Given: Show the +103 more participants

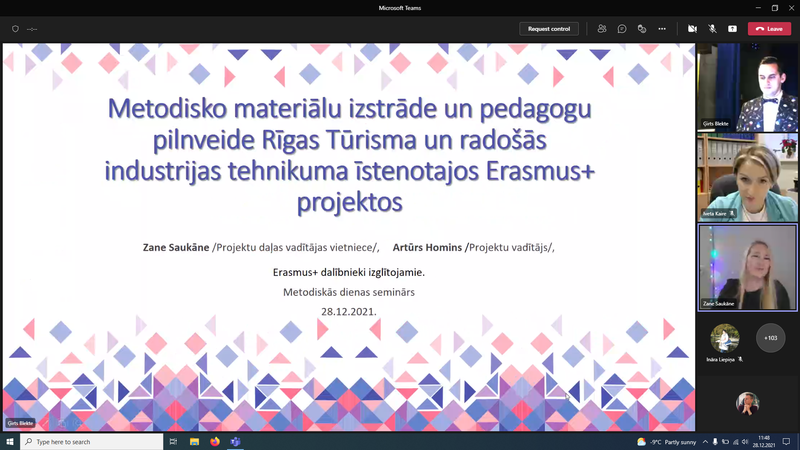Looking at the screenshot, I should coord(770,338).
